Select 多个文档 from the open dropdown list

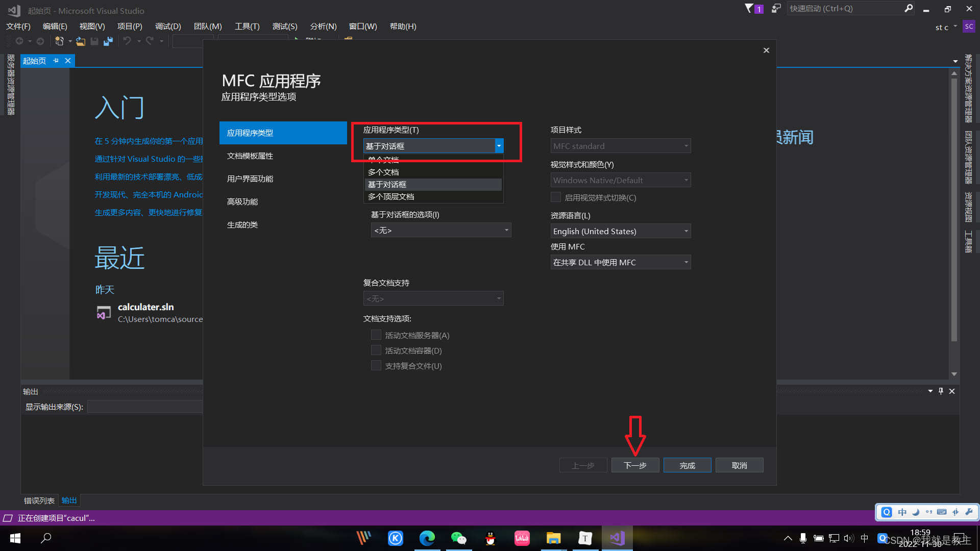tap(383, 172)
